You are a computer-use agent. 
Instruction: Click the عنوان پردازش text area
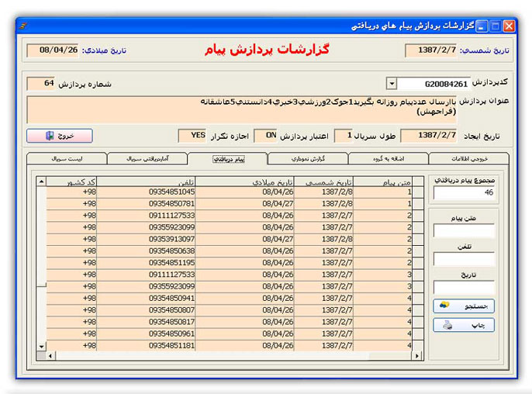242,109
